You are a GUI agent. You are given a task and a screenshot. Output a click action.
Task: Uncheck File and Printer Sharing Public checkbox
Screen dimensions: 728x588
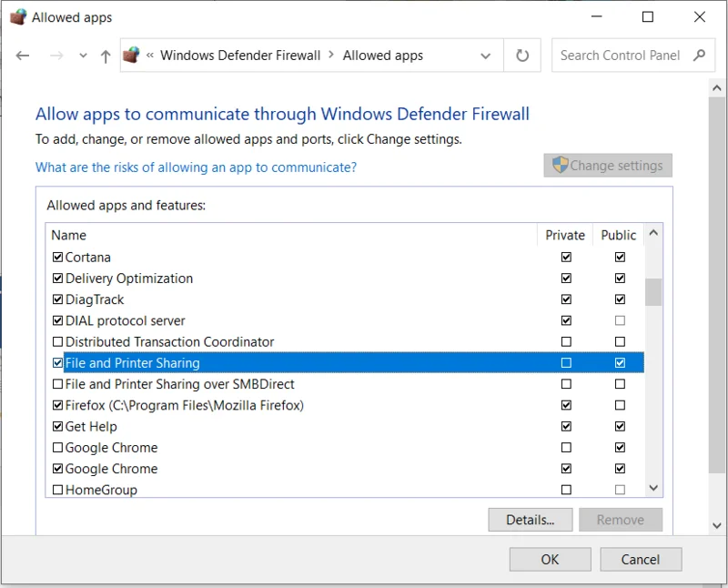(x=620, y=363)
